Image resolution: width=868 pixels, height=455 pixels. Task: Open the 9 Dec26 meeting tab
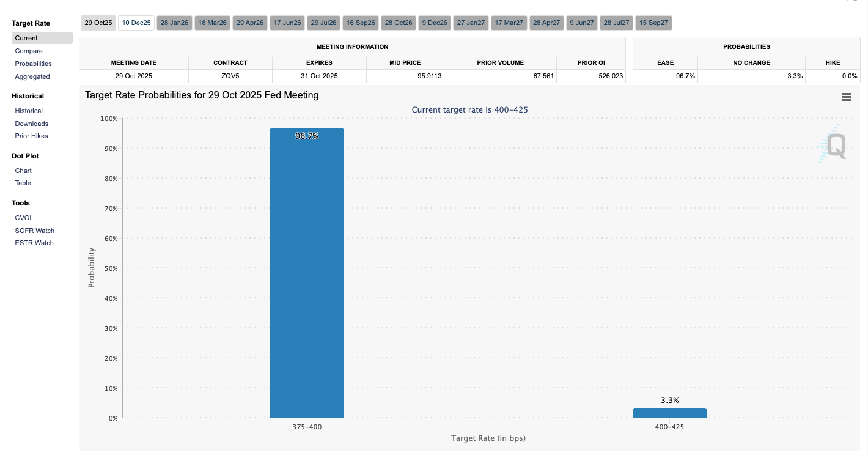(x=435, y=23)
